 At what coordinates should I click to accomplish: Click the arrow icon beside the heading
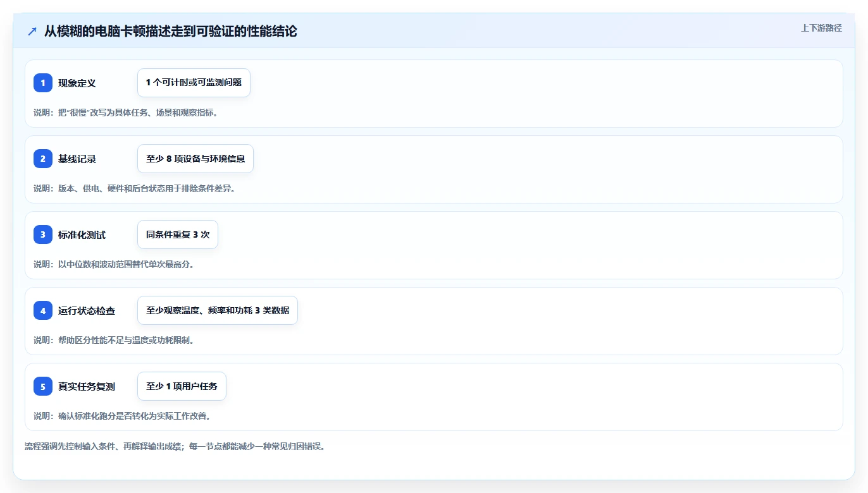(x=32, y=31)
